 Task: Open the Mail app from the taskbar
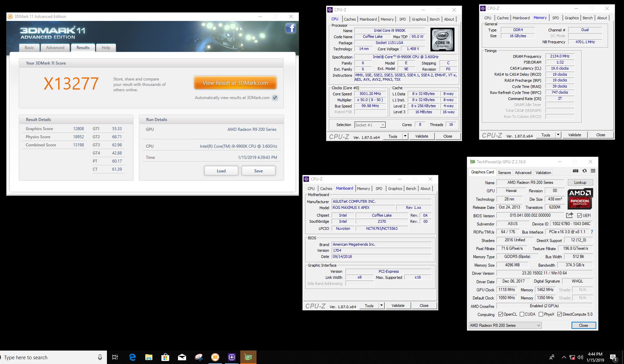click(x=182, y=357)
